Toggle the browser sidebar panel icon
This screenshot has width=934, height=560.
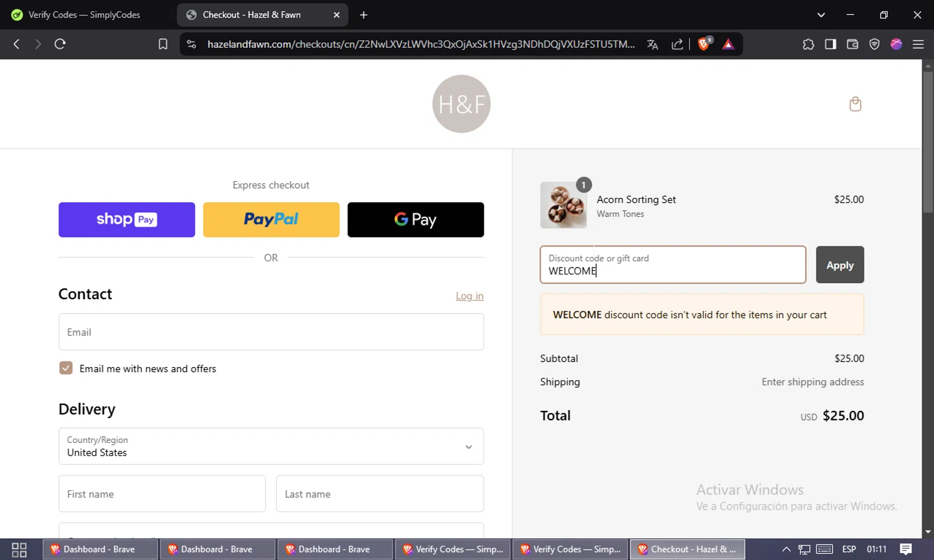831,44
